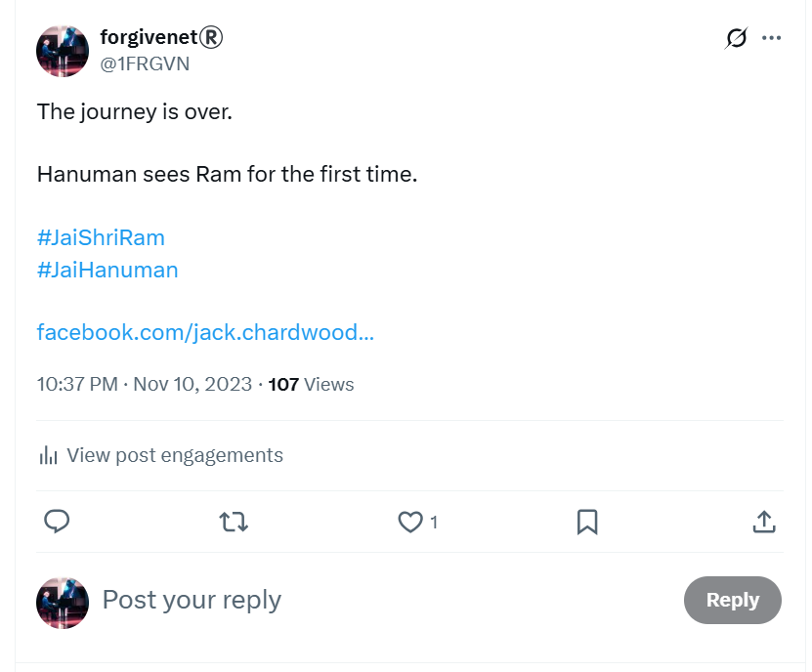Screen dimensions: 812x672
Task: Click the forgivenet display name
Action: [x=161, y=37]
